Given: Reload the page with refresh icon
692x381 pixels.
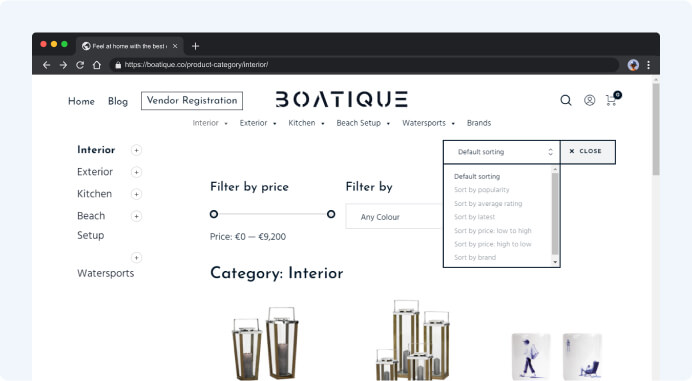Looking at the screenshot, I should [x=80, y=65].
